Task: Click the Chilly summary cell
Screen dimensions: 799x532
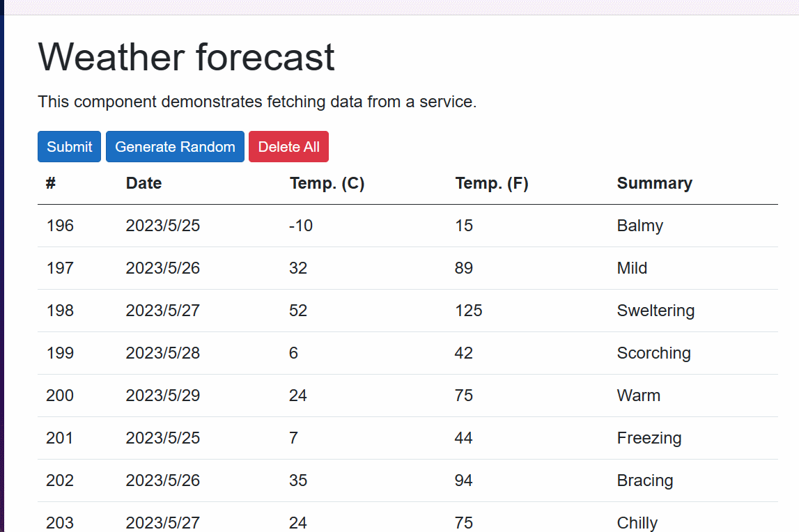Action: [637, 522]
